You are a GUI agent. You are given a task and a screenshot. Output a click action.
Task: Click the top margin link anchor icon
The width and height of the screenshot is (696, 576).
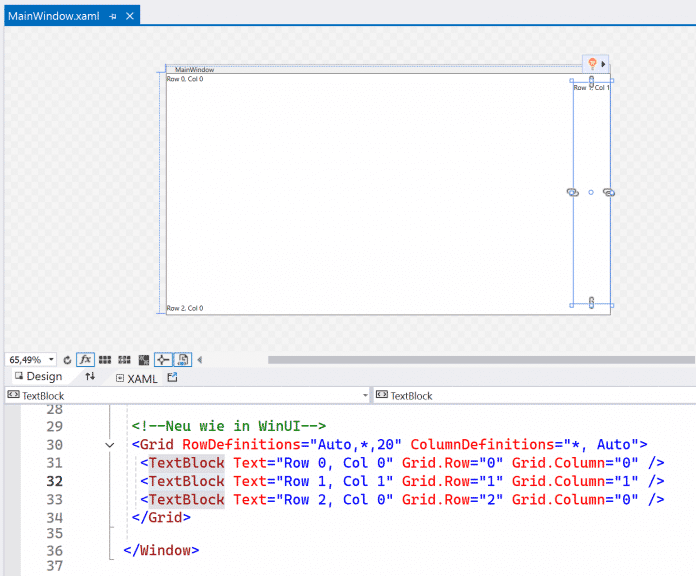(x=591, y=81)
